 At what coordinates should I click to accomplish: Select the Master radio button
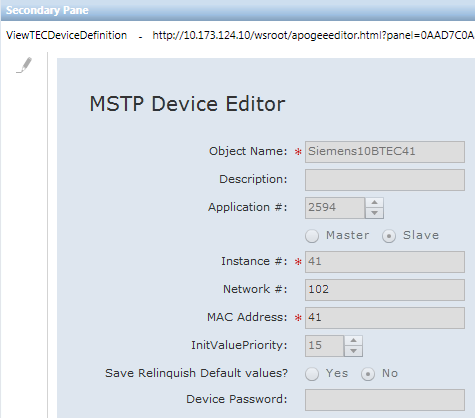pos(312,236)
